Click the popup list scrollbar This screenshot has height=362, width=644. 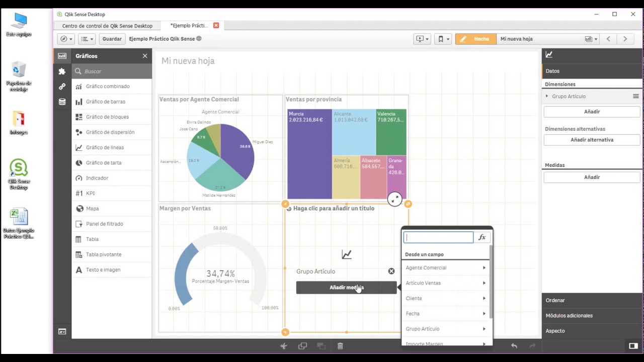(x=491, y=282)
